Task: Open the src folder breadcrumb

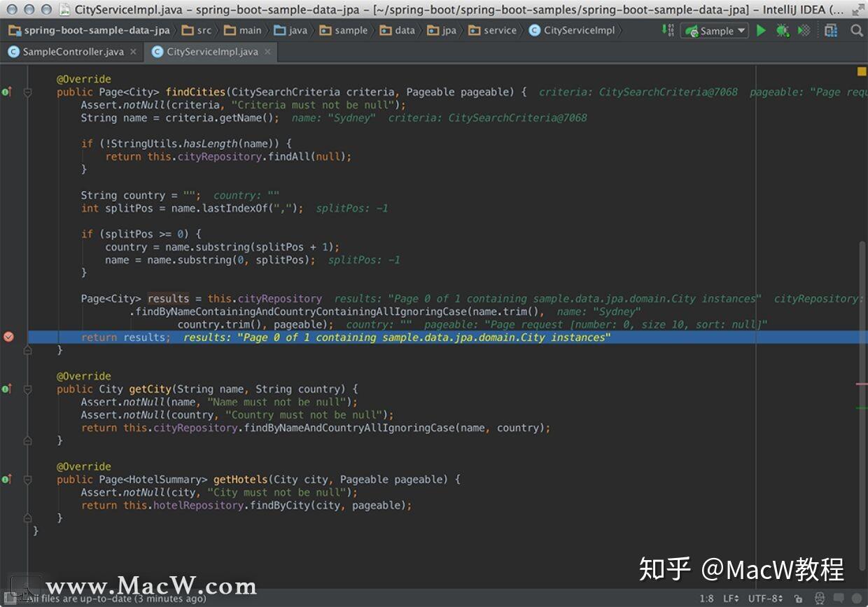Action: pos(197,30)
